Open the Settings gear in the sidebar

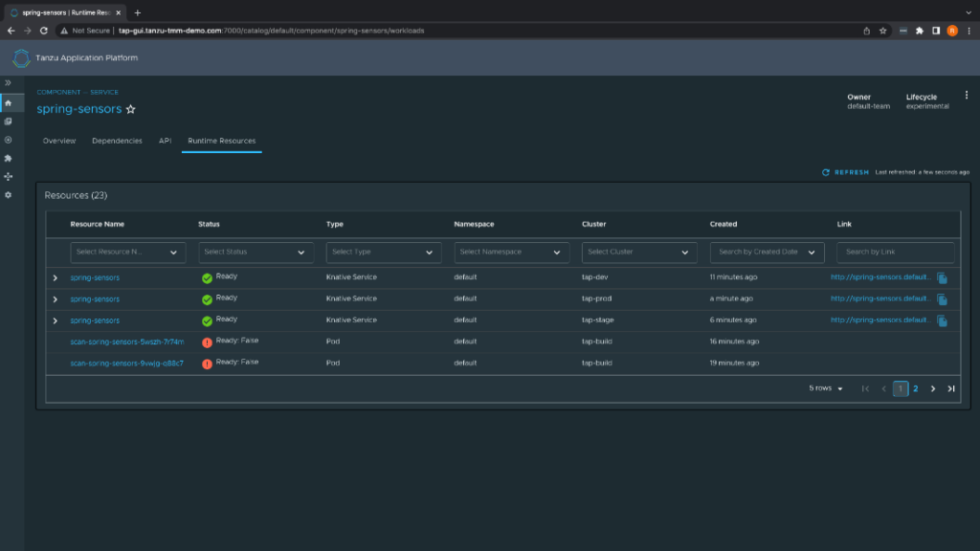9,195
